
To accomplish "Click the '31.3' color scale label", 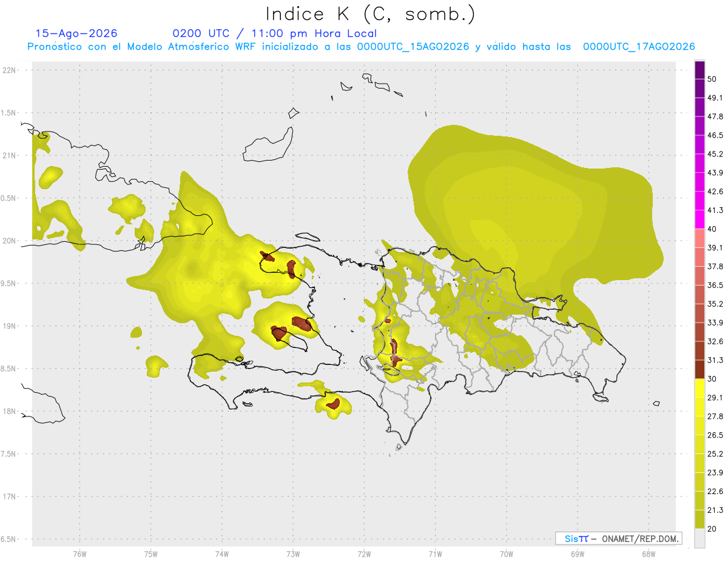I will pyautogui.click(x=716, y=360).
